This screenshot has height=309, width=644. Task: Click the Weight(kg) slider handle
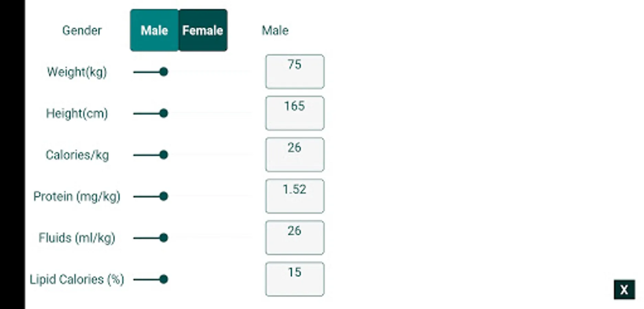tap(164, 72)
